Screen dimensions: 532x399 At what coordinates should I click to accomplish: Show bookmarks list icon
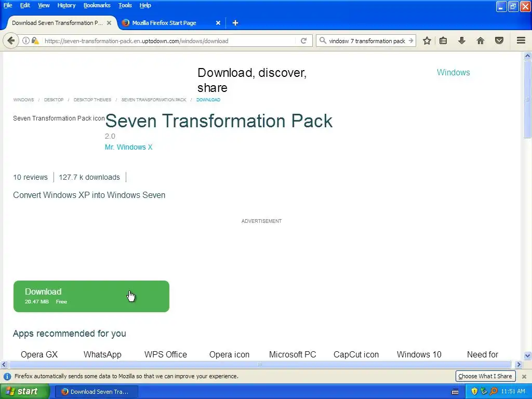tap(443, 41)
